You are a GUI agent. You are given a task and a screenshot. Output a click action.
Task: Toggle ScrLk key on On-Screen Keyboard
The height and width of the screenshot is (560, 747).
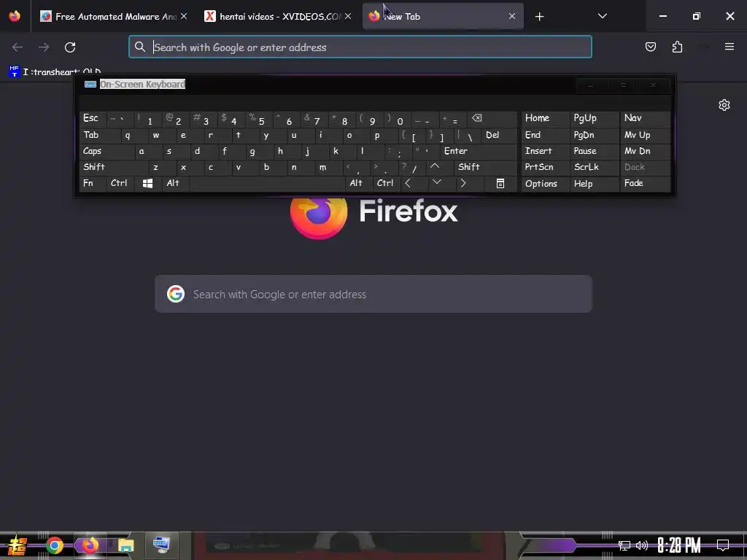[594, 167]
